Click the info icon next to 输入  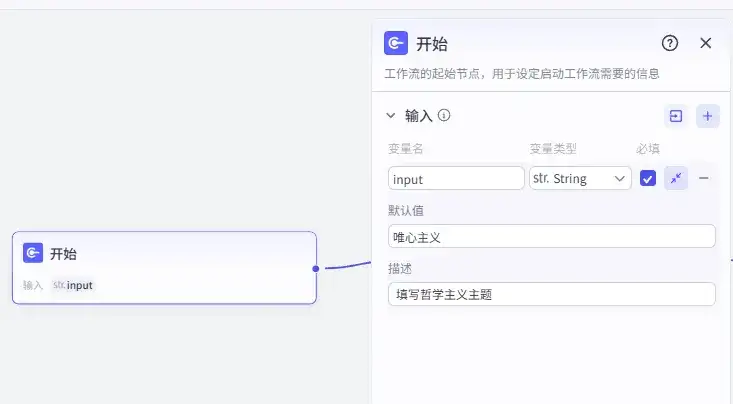tap(444, 115)
